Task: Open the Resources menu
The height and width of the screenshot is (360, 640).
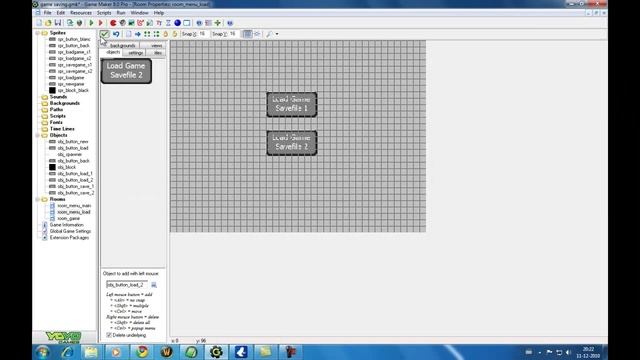Action: pos(81,13)
